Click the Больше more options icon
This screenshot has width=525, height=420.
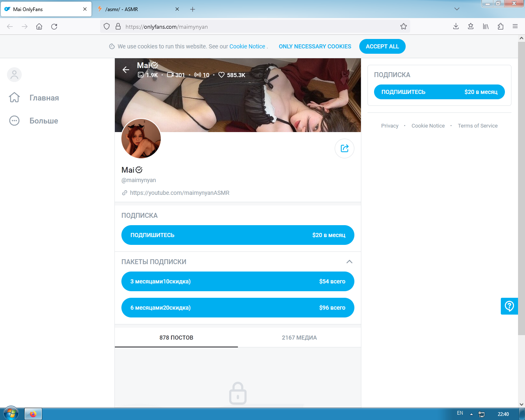point(14,121)
